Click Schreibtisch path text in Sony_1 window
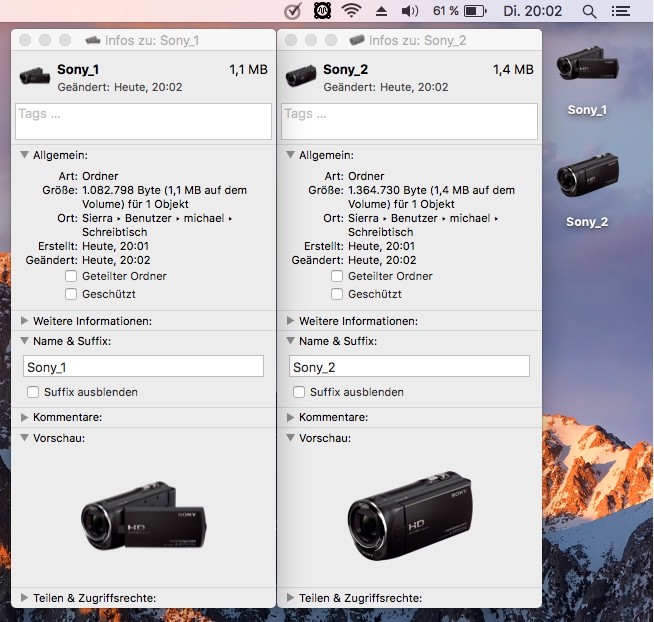This screenshot has height=622, width=654. coord(115,232)
